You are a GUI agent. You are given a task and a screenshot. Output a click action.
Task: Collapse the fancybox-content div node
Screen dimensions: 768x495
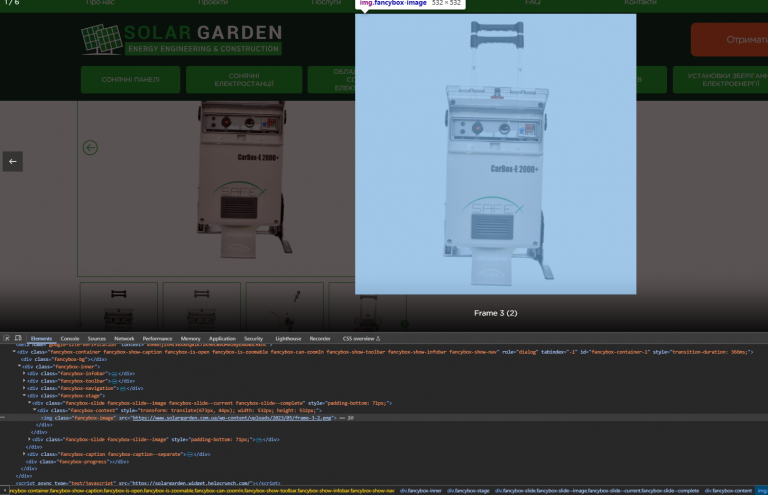point(34,410)
